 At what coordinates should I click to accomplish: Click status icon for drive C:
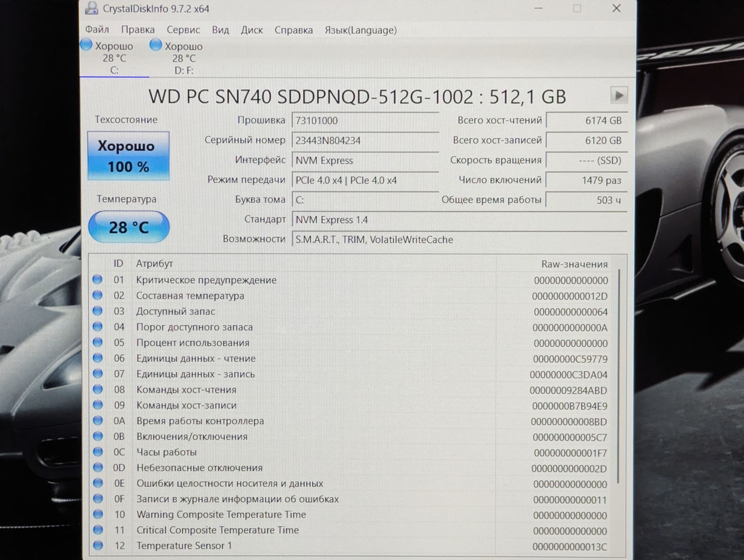pos(87,45)
